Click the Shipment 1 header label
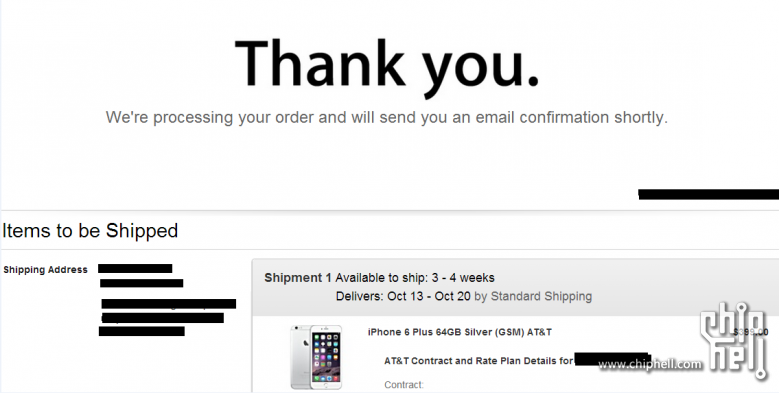779x393 pixels. click(298, 278)
